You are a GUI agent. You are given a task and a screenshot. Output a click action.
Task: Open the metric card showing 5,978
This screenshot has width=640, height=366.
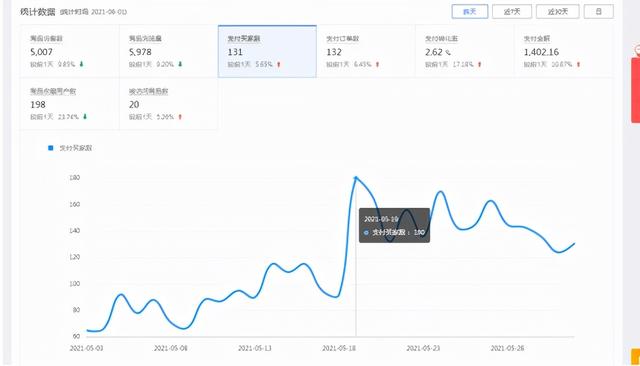(x=169, y=51)
